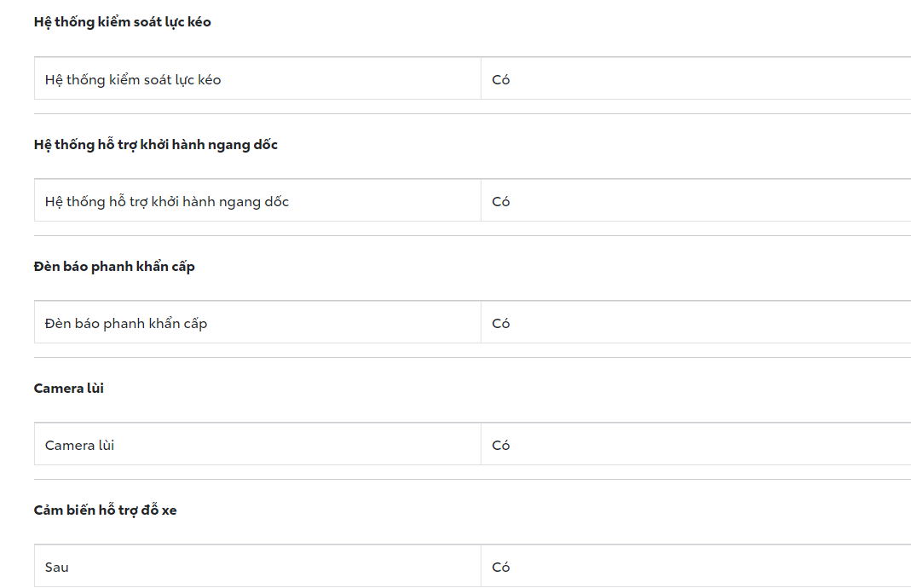The width and height of the screenshot is (911, 588).
Task: Click the bold Camera lùi section heading
Action: 69,389
